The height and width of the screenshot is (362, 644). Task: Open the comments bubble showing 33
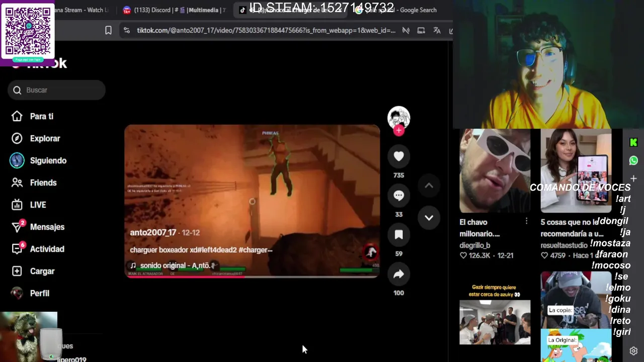click(398, 196)
